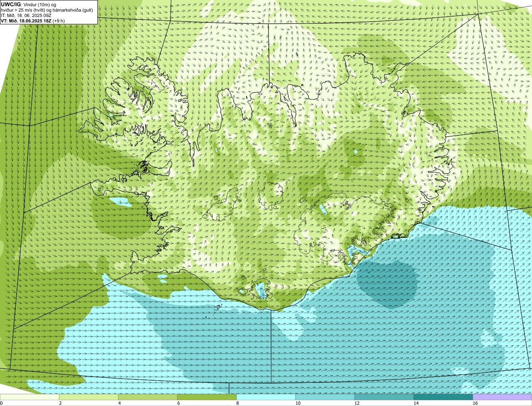532x406 pixels.
Task: Click the 14–16 m/s dark teal legend swatch
Action: pos(443,397)
